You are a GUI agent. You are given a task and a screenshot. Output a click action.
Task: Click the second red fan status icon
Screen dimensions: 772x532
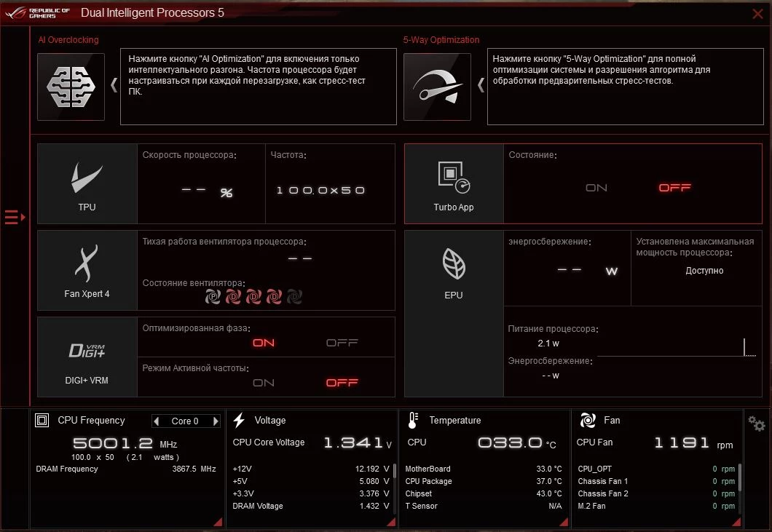(233, 297)
